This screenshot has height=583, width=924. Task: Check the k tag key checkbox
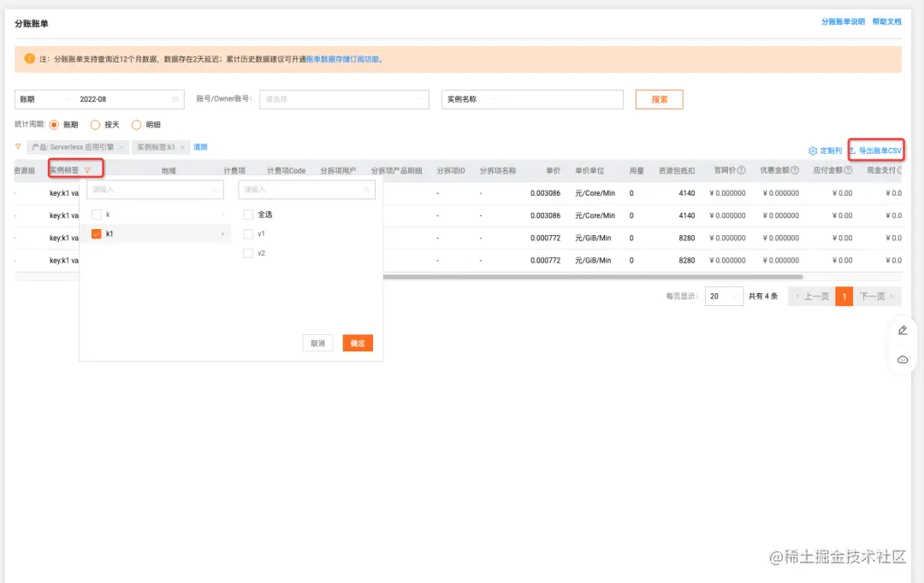(x=97, y=215)
